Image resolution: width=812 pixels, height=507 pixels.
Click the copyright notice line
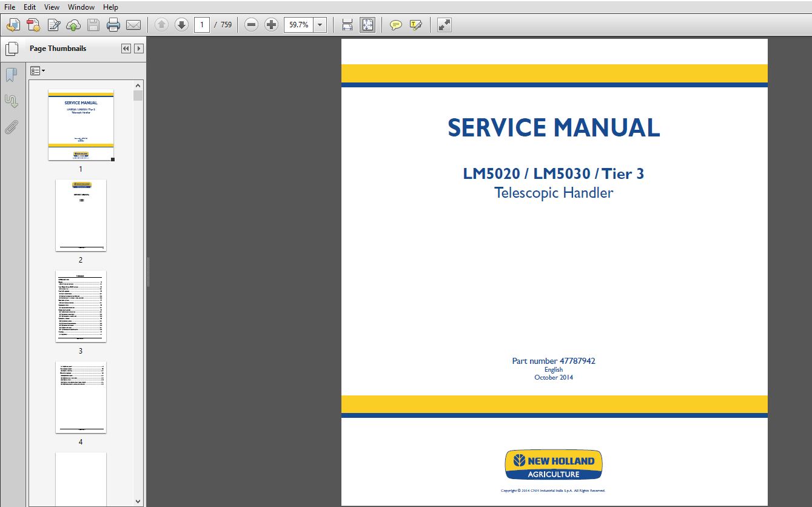[x=553, y=491]
